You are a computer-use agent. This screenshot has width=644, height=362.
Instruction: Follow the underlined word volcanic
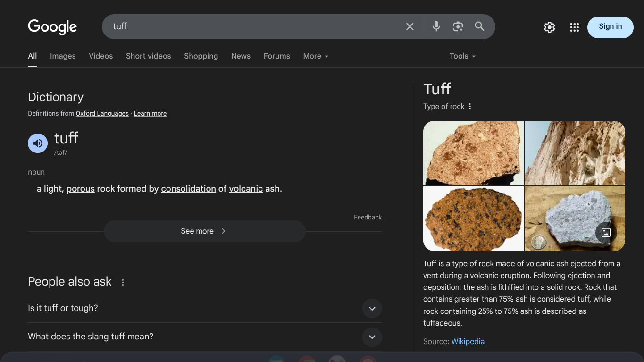[x=246, y=189]
